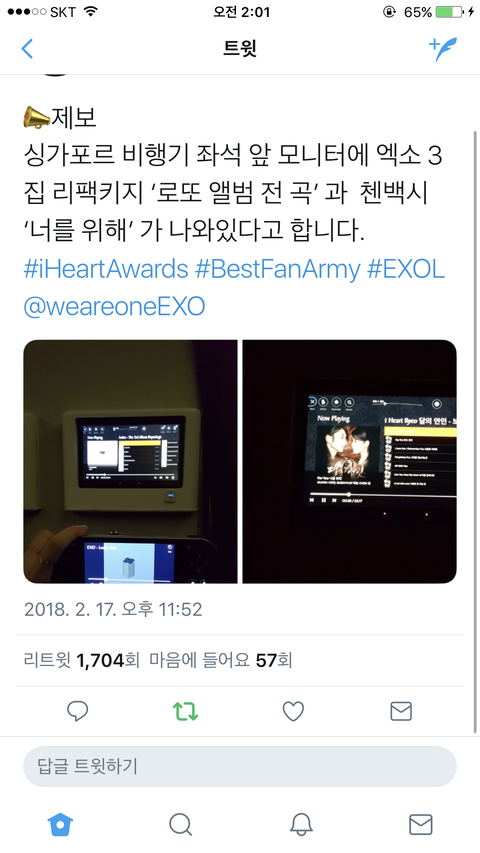
Task: Open the #EXOL hashtag link
Action: pyautogui.click(x=406, y=269)
